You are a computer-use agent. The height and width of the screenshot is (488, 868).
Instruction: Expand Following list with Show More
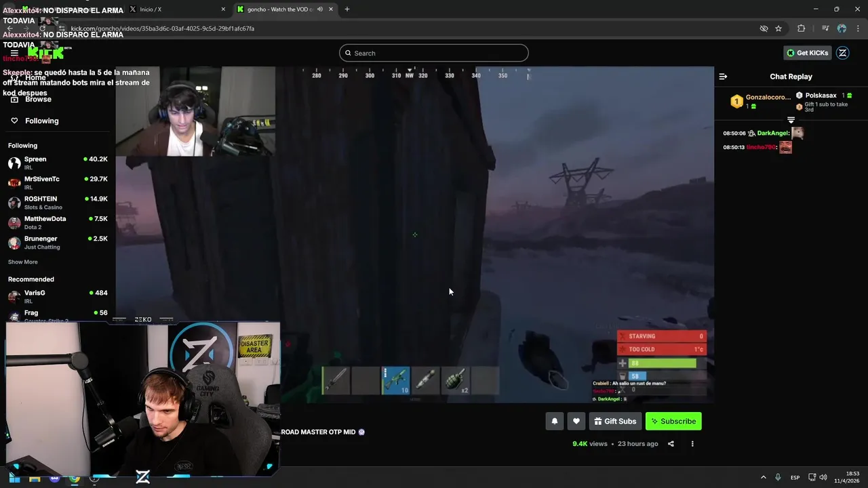tap(23, 262)
